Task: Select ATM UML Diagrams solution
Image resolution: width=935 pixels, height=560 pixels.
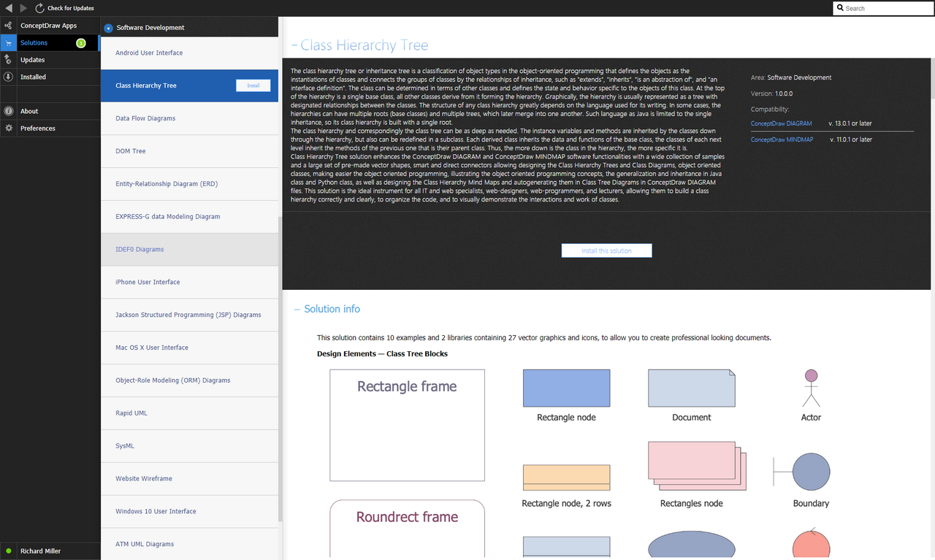Action: (x=189, y=544)
